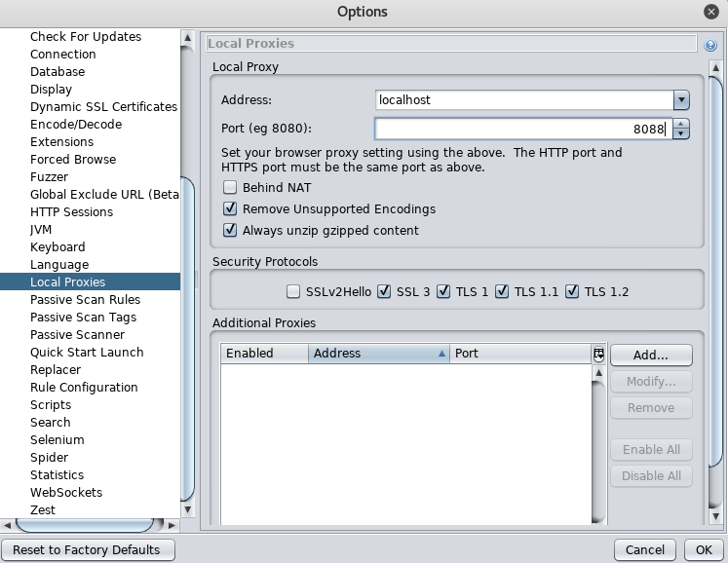The height and width of the screenshot is (563, 728).
Task: Select the Search option
Action: 50,423
